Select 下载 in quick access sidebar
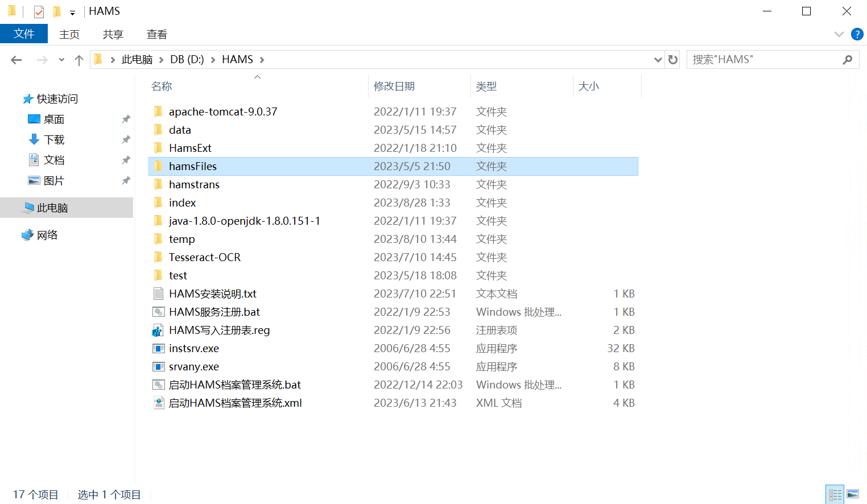 tap(54, 140)
